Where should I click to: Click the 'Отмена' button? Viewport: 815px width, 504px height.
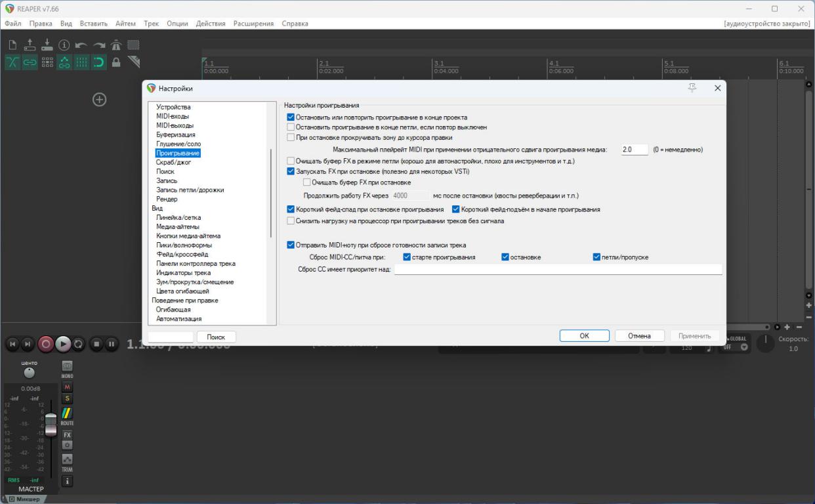(639, 336)
